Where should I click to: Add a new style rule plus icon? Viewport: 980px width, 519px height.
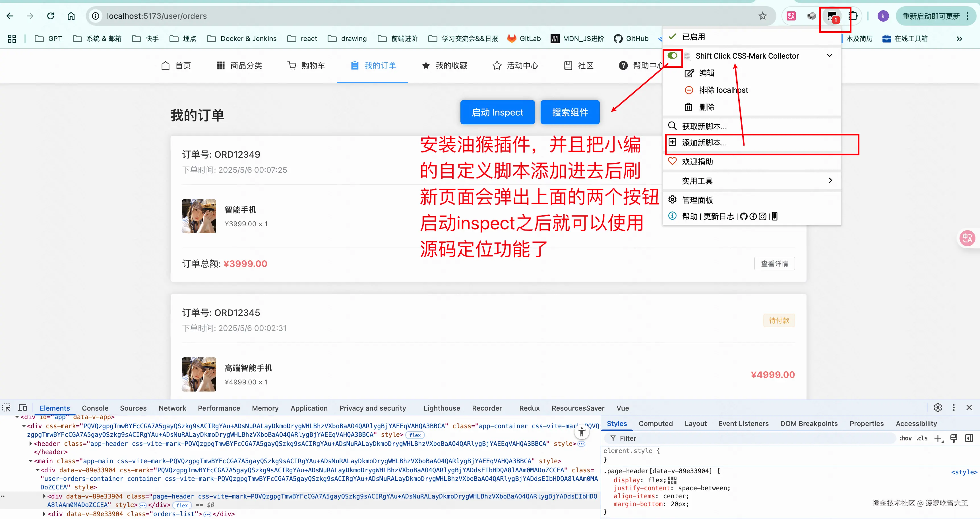point(938,438)
